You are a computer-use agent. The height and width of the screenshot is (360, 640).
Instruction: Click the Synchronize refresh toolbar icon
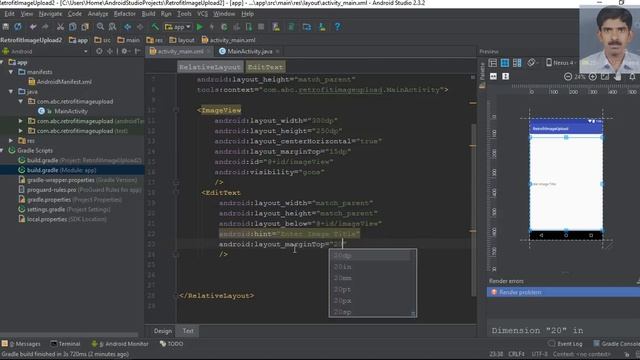pyautogui.click(x=18, y=27)
